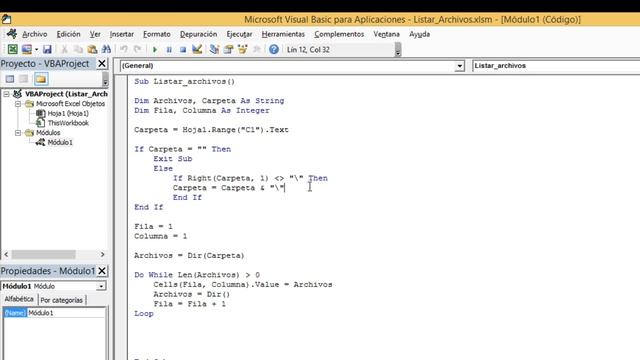
Task: Collapse the Módulos folder node
Action: [18, 133]
